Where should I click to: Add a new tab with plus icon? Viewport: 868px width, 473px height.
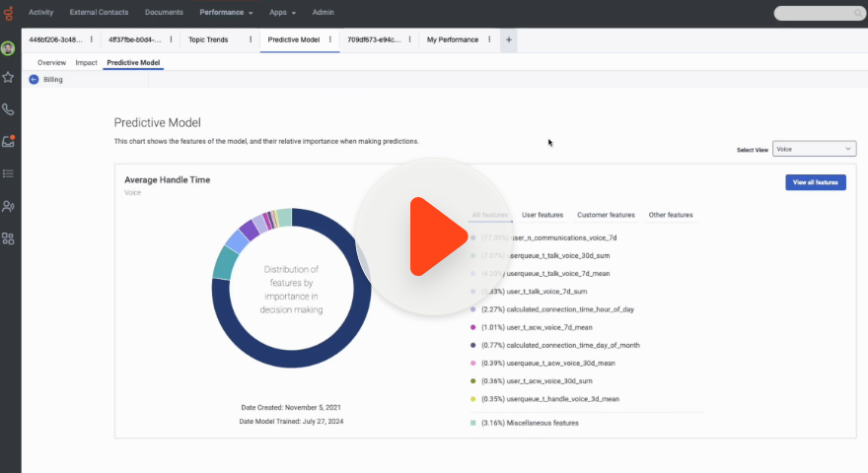tap(509, 39)
